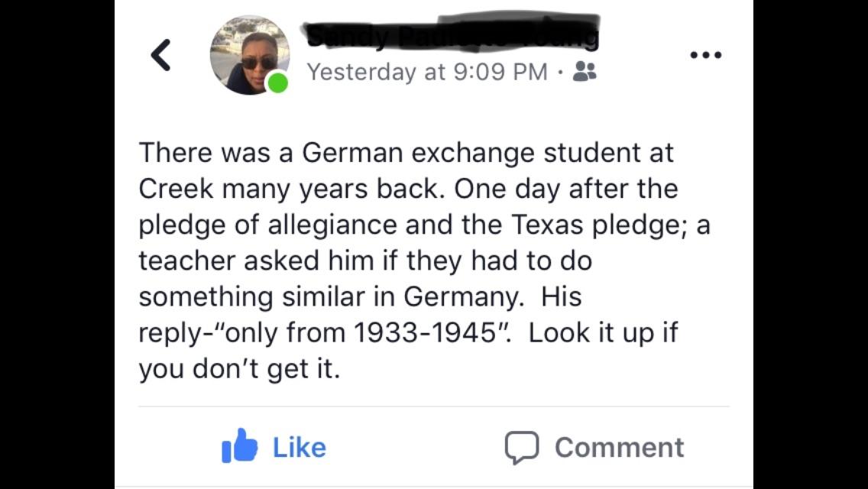868x489 pixels.
Task: Click the green online status dot
Action: (277, 83)
